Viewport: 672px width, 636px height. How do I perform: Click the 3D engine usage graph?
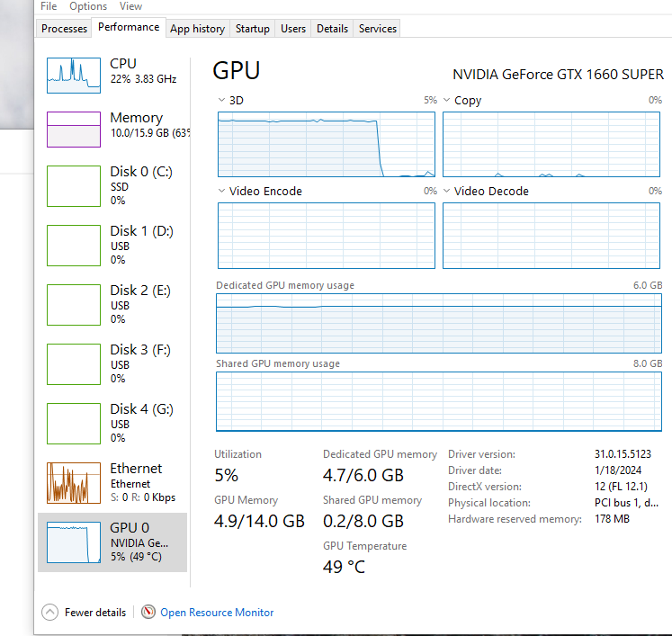[x=327, y=145]
